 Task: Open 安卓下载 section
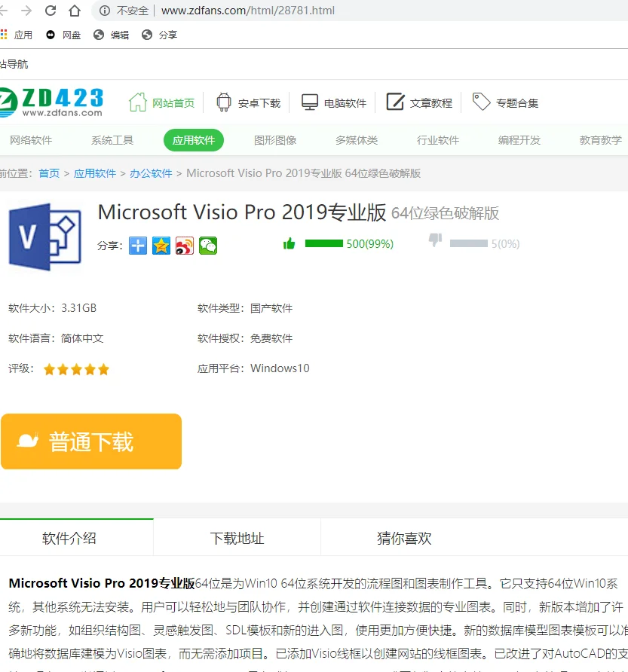pos(248,102)
